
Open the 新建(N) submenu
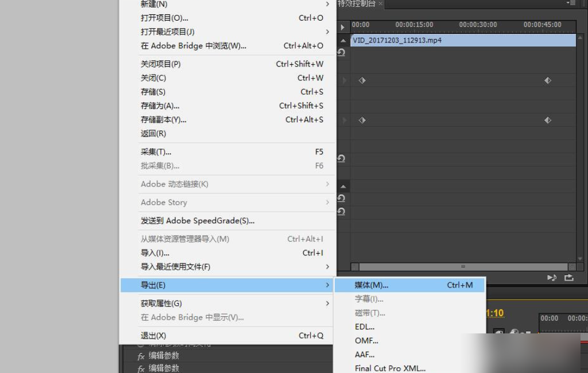[227, 4]
